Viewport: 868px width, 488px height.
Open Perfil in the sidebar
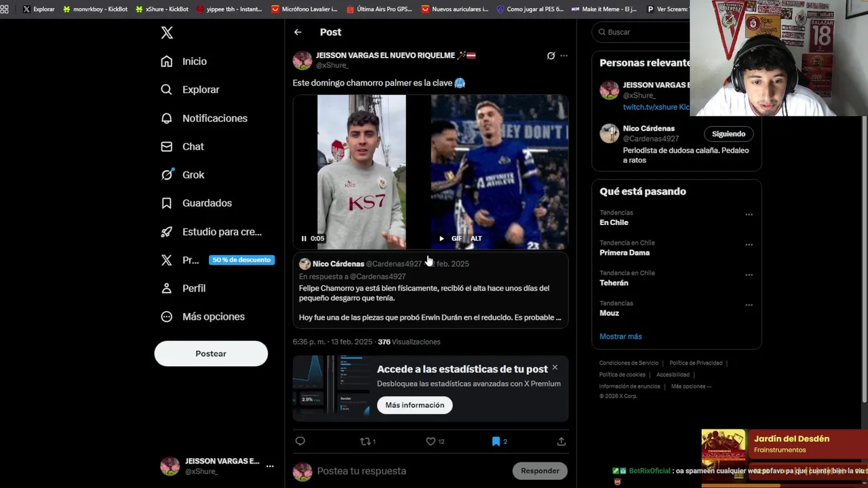(x=183, y=288)
